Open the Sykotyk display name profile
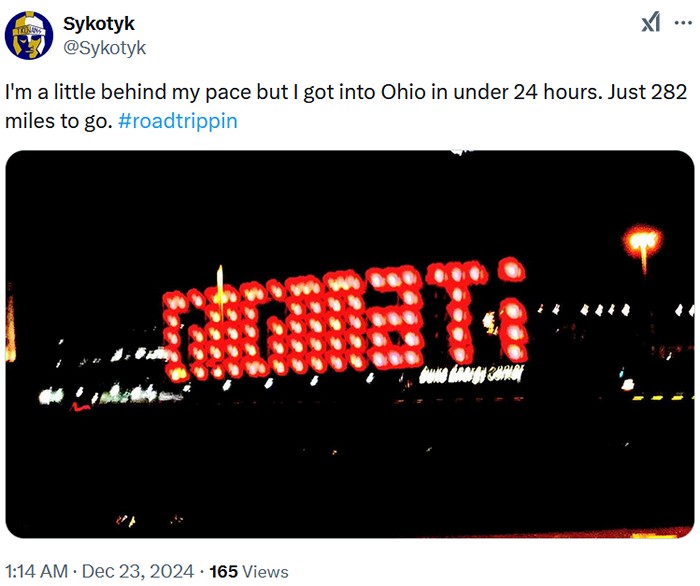Image resolution: width=700 pixels, height=586 pixels. [99, 24]
